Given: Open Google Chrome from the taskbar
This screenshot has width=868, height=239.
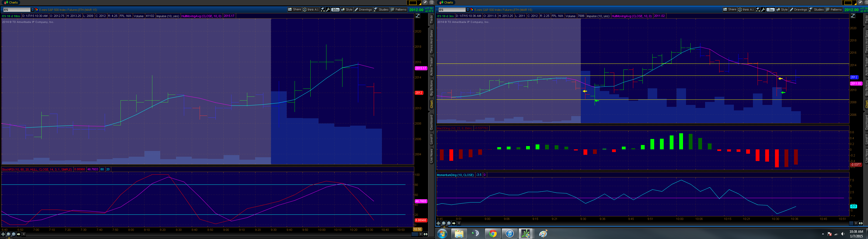Looking at the screenshot, I should [493, 234].
